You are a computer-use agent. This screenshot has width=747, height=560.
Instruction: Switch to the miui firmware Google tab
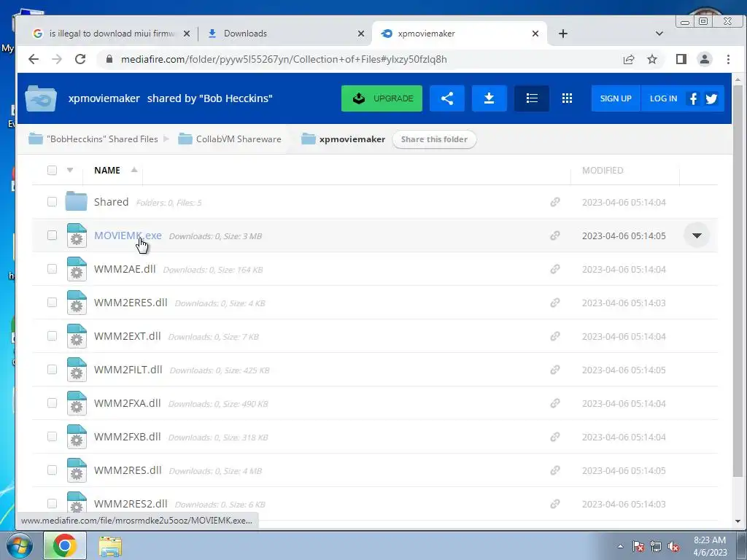[x=112, y=34]
